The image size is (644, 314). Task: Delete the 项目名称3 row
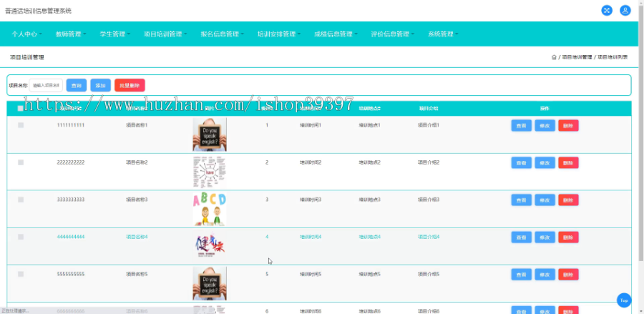click(568, 200)
